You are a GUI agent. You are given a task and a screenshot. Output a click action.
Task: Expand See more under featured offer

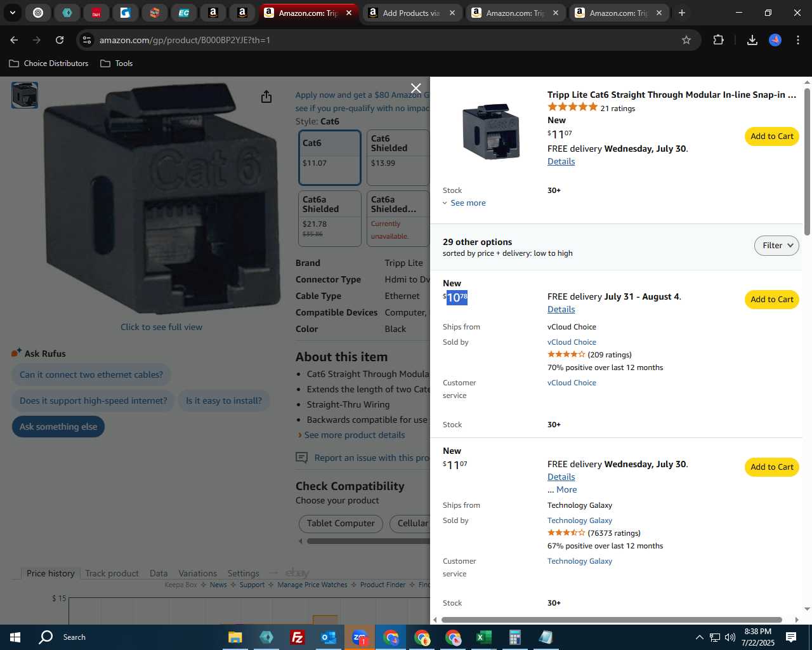pyautogui.click(x=464, y=203)
